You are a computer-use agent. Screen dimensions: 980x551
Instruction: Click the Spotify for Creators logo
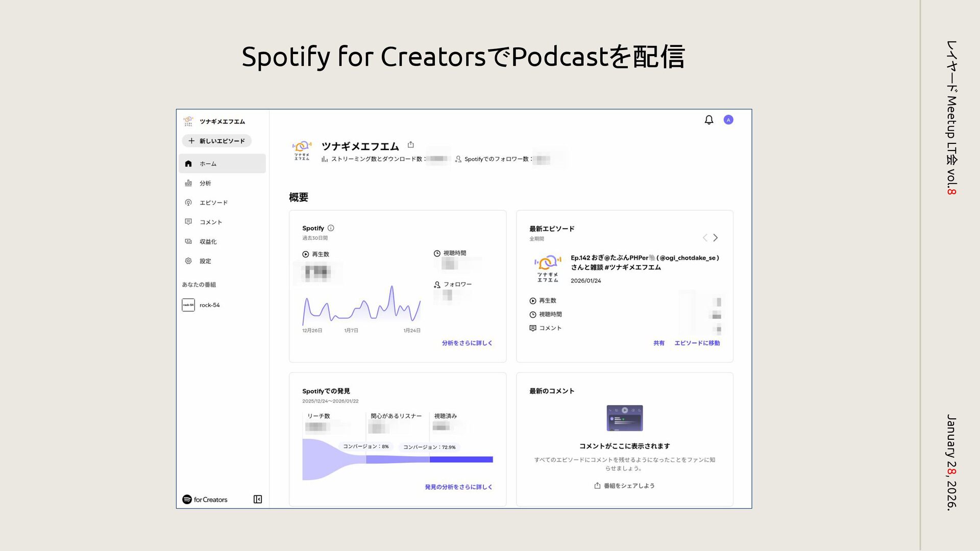205,499
